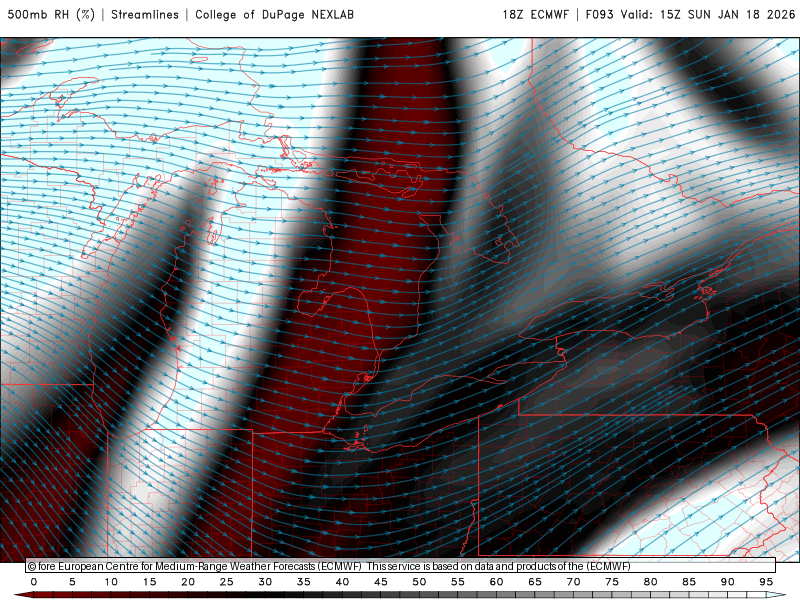Click the ECMWF copyright notice banner
800x600 pixels.
tap(401, 566)
